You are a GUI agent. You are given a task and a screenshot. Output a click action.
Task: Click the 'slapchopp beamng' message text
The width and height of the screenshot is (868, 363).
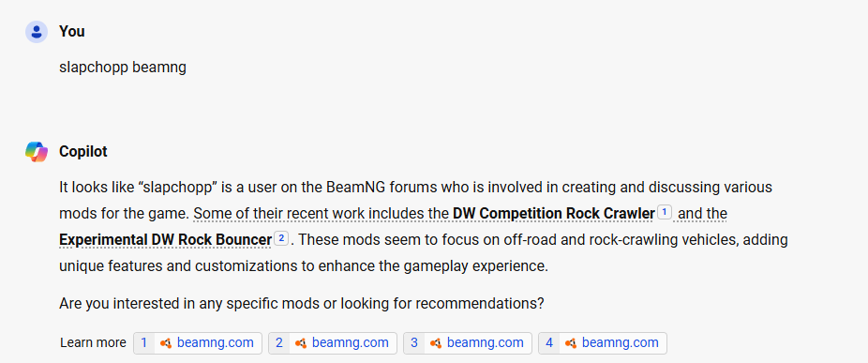click(123, 68)
